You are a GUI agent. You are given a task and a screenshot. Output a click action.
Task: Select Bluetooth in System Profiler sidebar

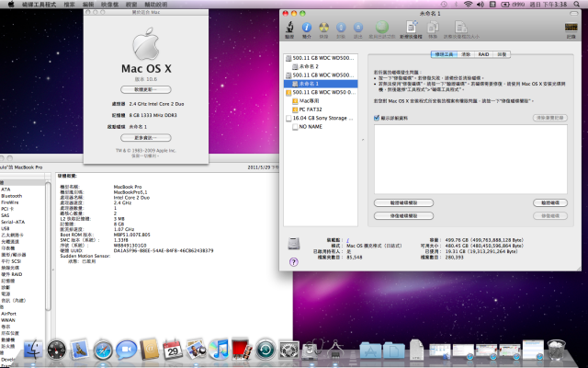(x=12, y=196)
